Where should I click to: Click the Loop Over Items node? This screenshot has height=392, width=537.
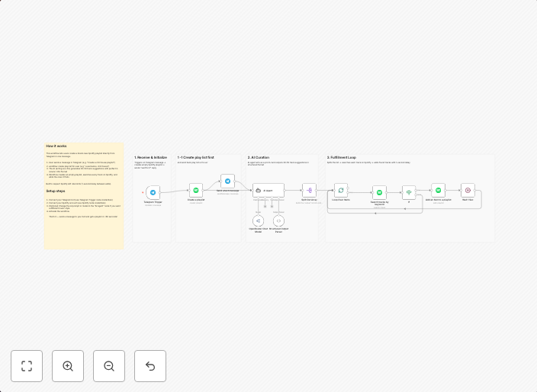[x=341, y=191]
